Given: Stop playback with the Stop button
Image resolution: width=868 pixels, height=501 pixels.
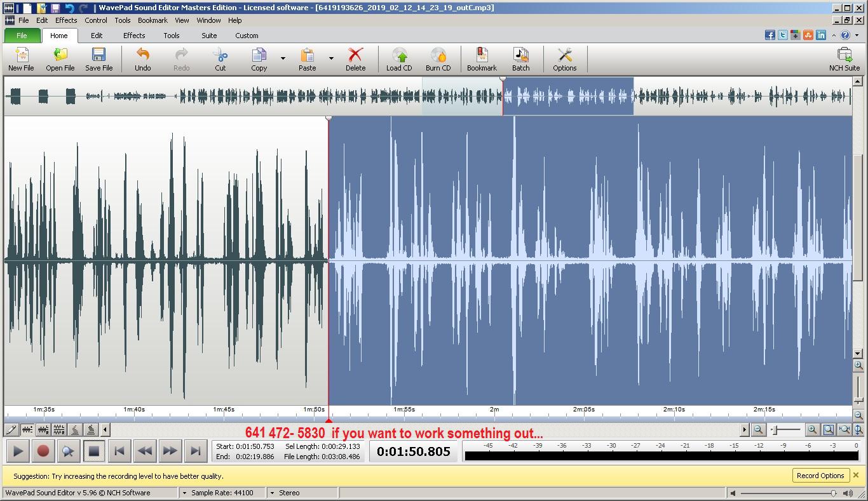Looking at the screenshot, I should [x=93, y=451].
